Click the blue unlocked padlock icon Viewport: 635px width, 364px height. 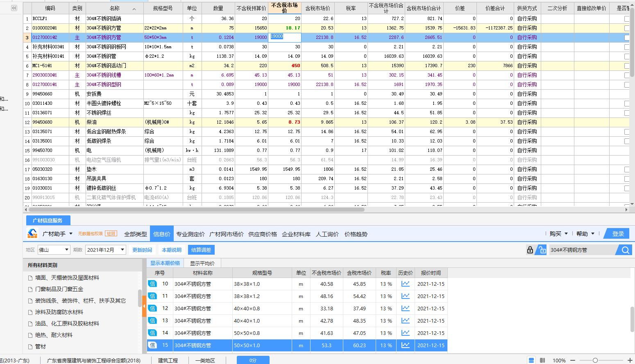542,250
